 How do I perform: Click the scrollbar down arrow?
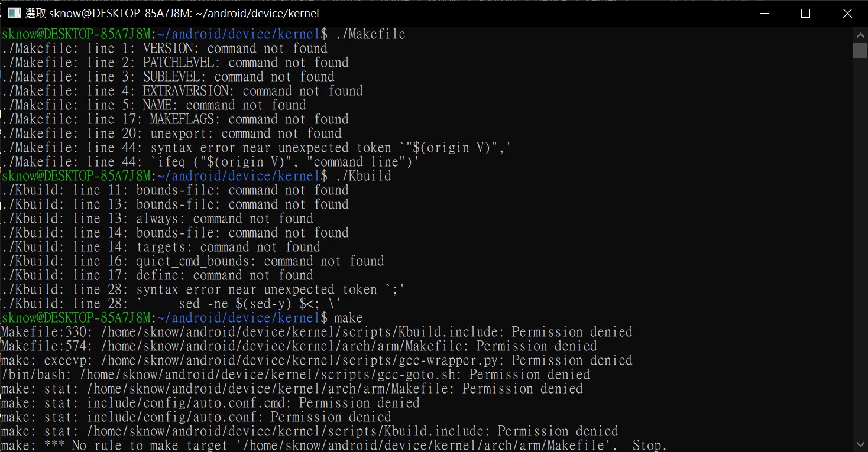[860, 444]
